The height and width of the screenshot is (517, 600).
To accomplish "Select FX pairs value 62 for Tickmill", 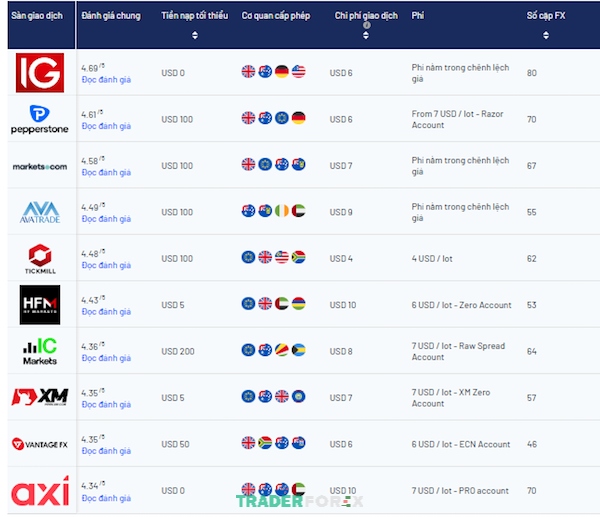I will [532, 259].
